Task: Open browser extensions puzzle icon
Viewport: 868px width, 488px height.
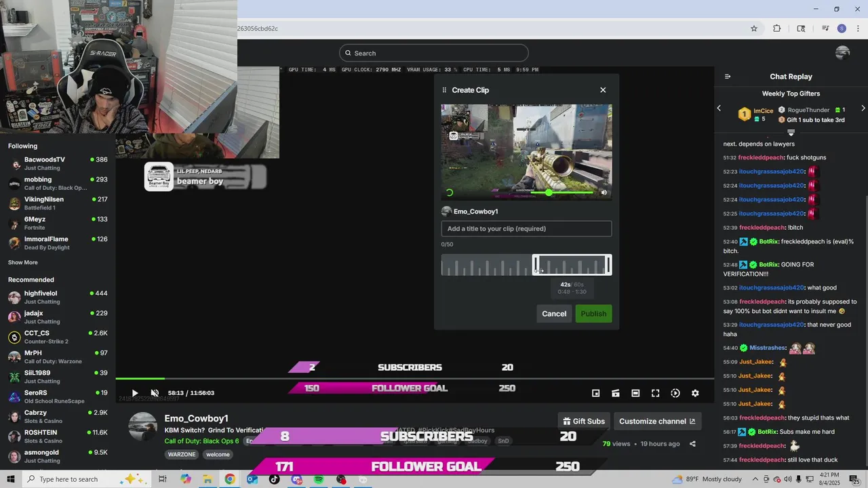Action: point(777,28)
